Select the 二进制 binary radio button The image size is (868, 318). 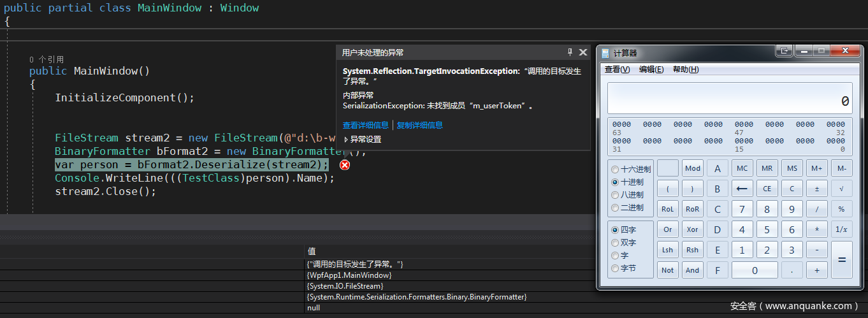click(x=615, y=208)
